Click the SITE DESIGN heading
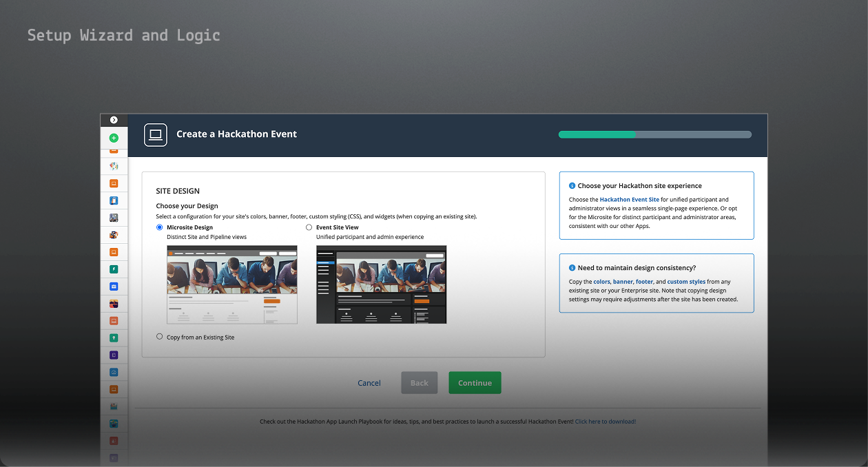Screen dimensions: 868x467 [x=178, y=191]
